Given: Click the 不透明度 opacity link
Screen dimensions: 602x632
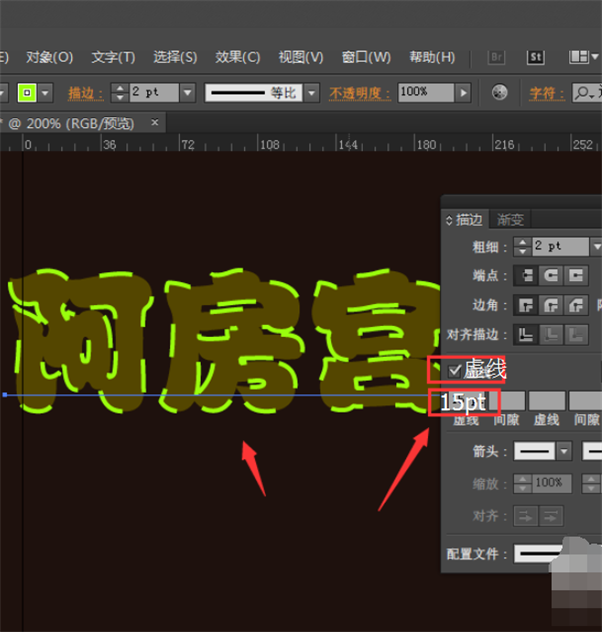Looking at the screenshot, I should [359, 93].
